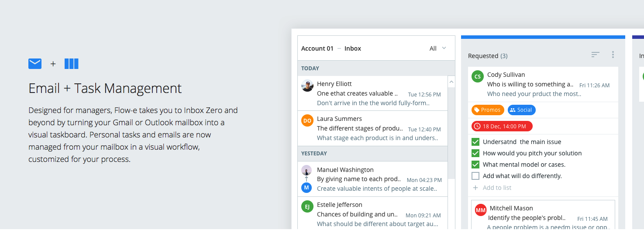Expand the All filter dropdown
The image size is (644, 230).
pyautogui.click(x=438, y=48)
